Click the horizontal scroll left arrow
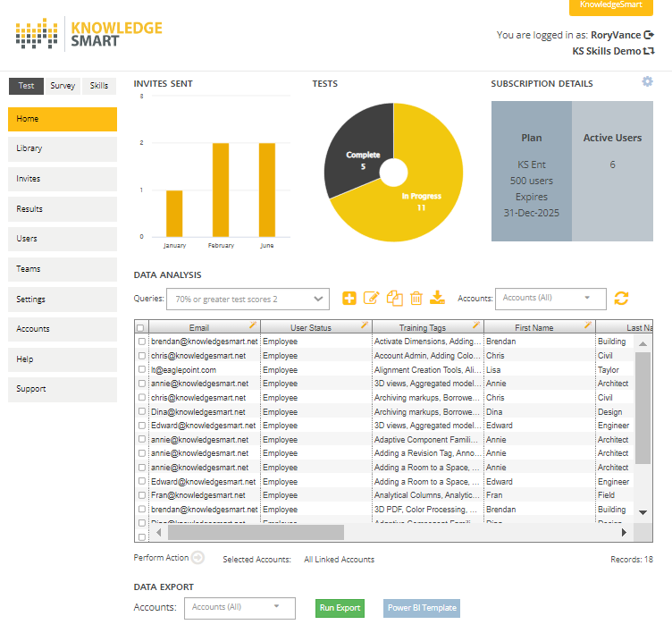 coord(159,533)
